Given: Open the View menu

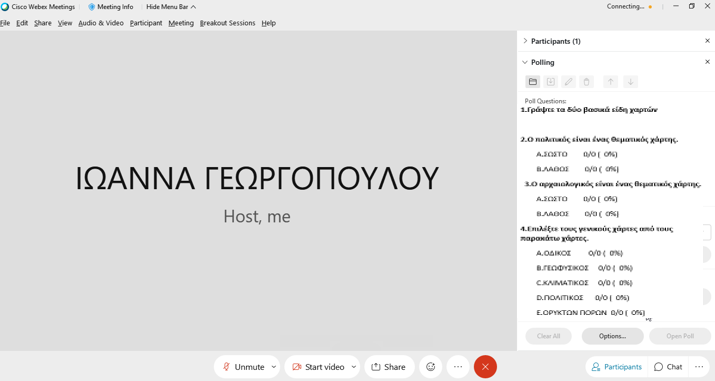Looking at the screenshot, I should coord(65,23).
